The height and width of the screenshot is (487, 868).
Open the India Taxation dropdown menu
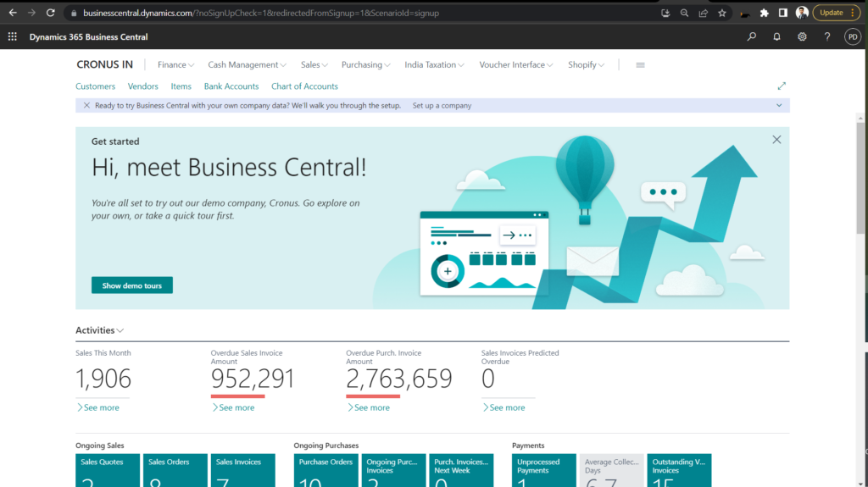434,64
